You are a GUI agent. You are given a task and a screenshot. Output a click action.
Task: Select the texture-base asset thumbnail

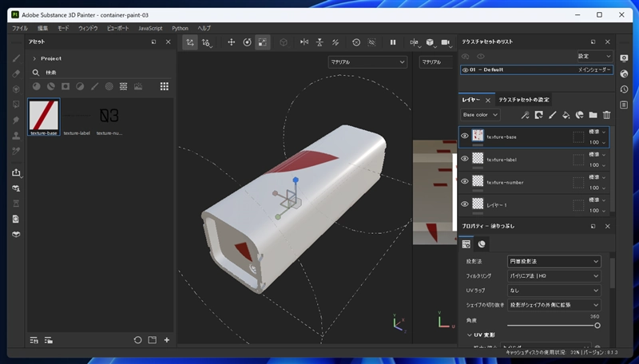click(43, 115)
